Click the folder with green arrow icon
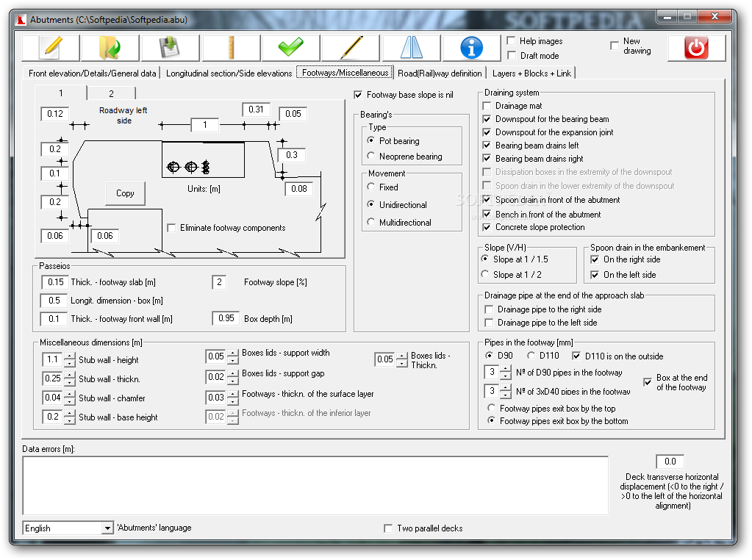 pyautogui.click(x=110, y=48)
